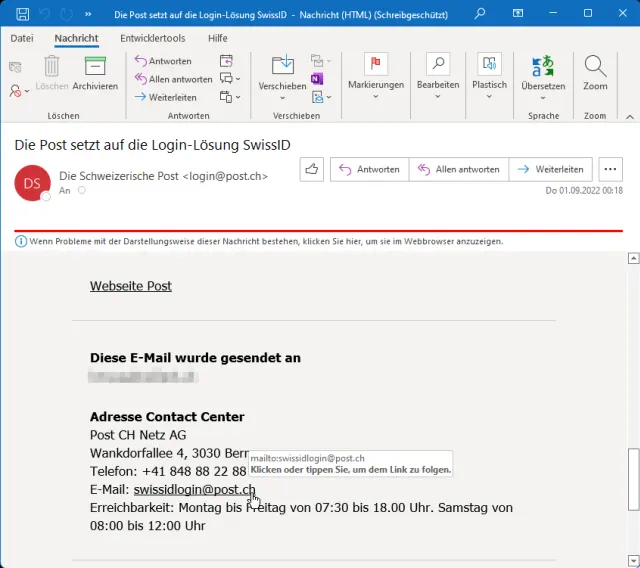The width and height of the screenshot is (640, 568).
Task: Collapse the ribbon with the caret
Action: 630,117
